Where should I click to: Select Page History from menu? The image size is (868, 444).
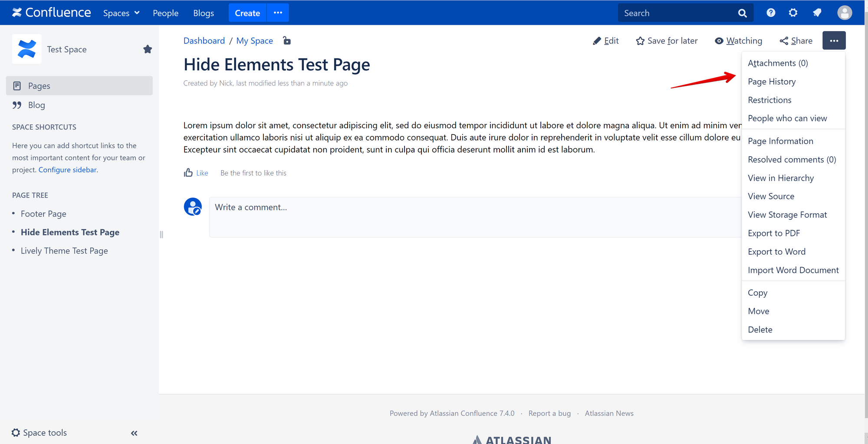pyautogui.click(x=793, y=82)
